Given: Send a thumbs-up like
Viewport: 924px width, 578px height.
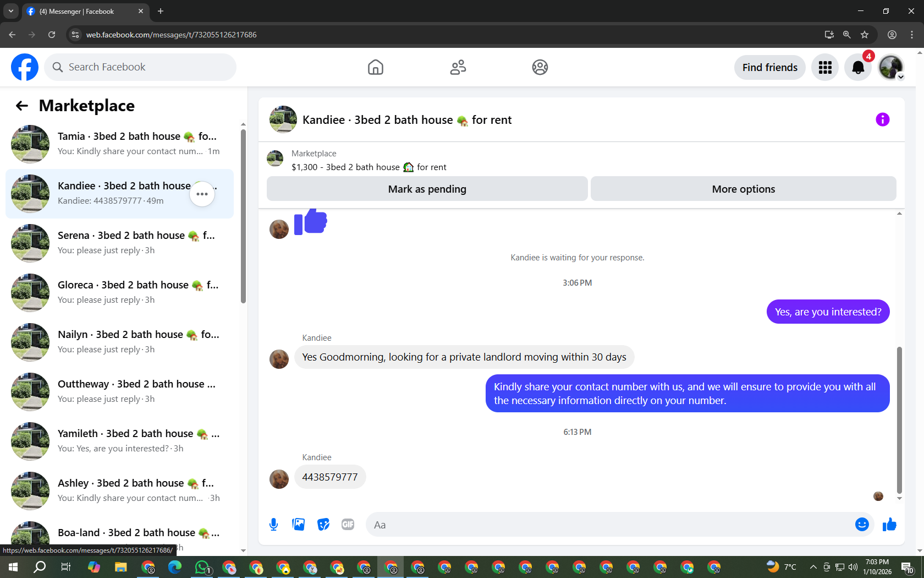Looking at the screenshot, I should tap(889, 525).
